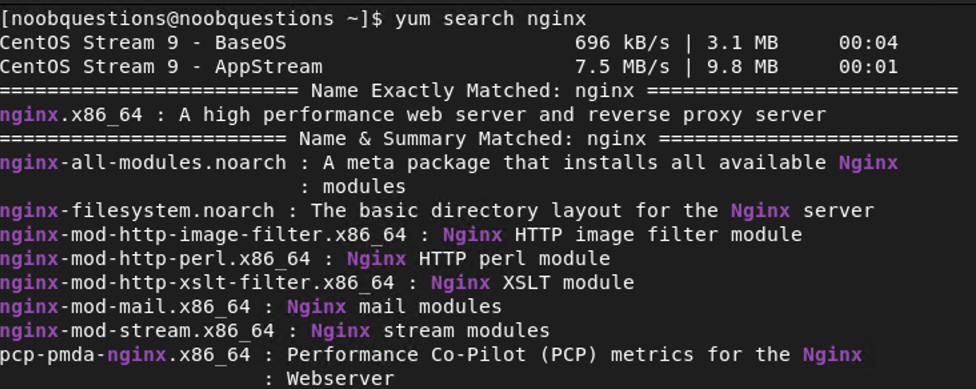Click the nginx-mod-http-xslt-filter.x86_64 package name
Image resolution: width=976 pixels, height=389 pixels.
pos(197,283)
